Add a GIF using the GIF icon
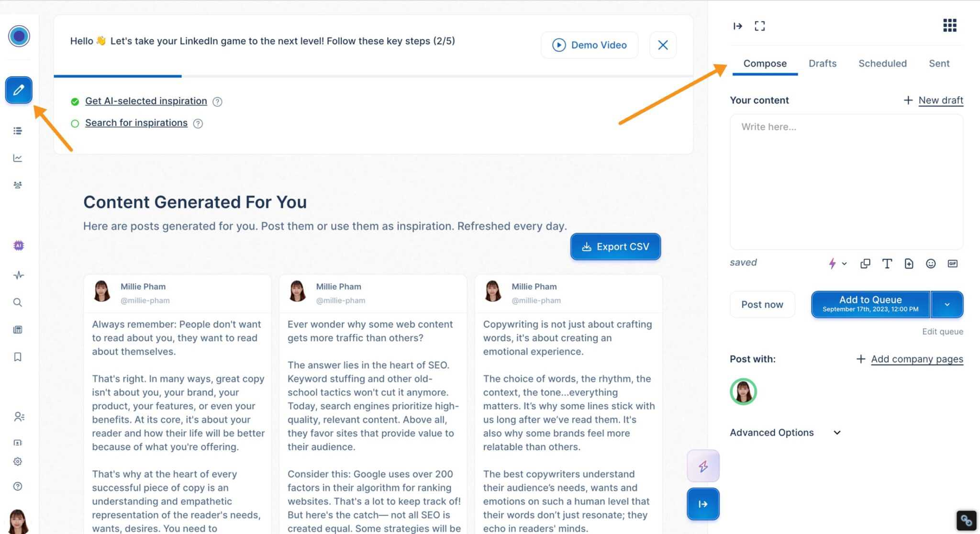 click(953, 264)
